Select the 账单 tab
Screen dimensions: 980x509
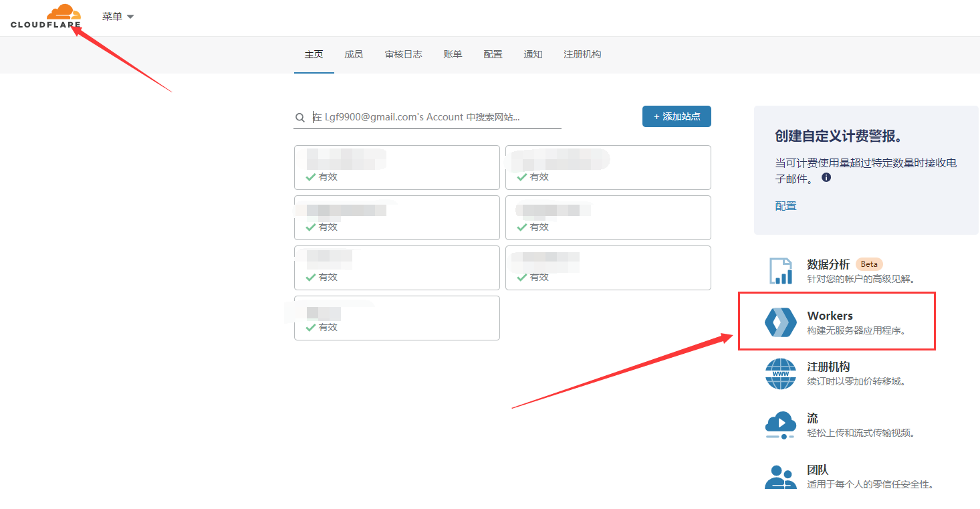[x=453, y=54]
